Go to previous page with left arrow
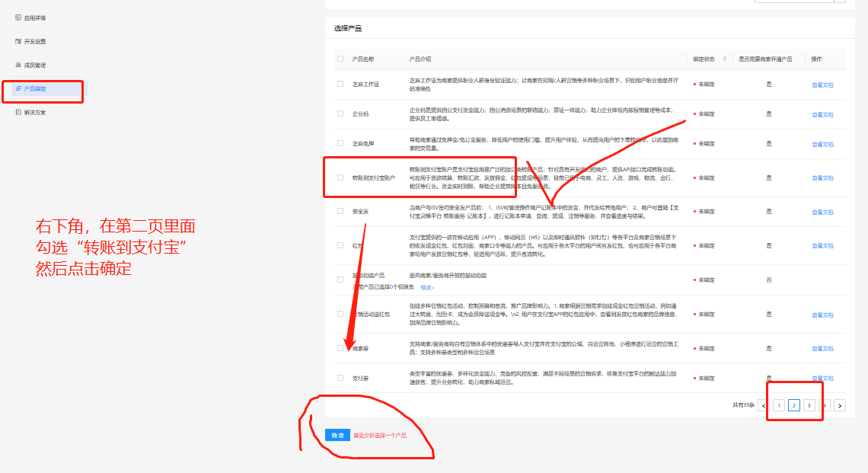The height and width of the screenshot is (473, 868). point(763,405)
